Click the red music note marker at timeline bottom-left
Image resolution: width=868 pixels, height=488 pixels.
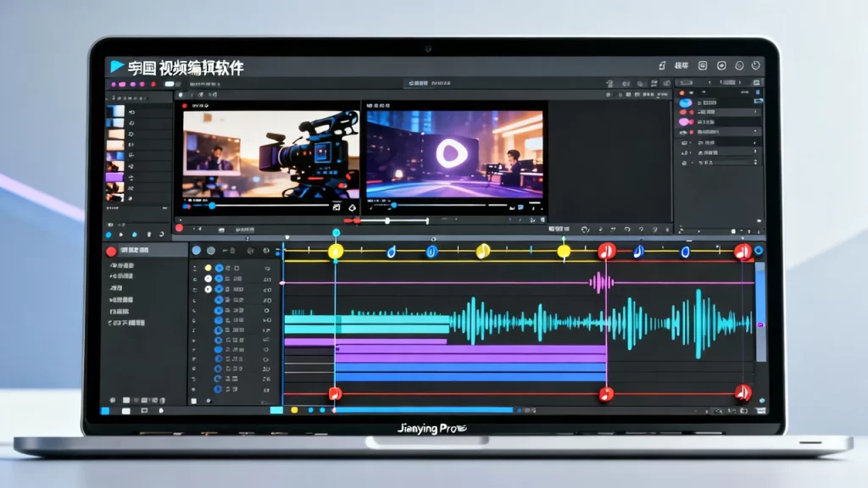click(x=335, y=394)
